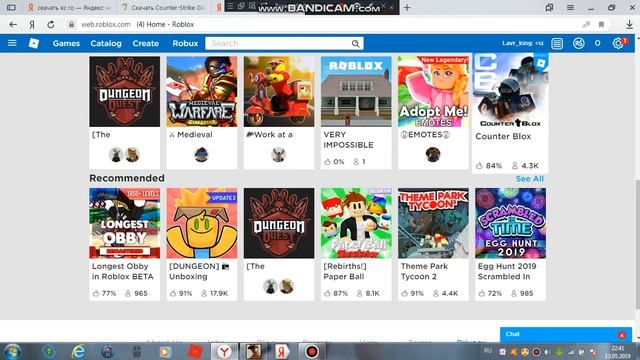Open the recommended Dungeon Quest thumbnail

coord(279,223)
